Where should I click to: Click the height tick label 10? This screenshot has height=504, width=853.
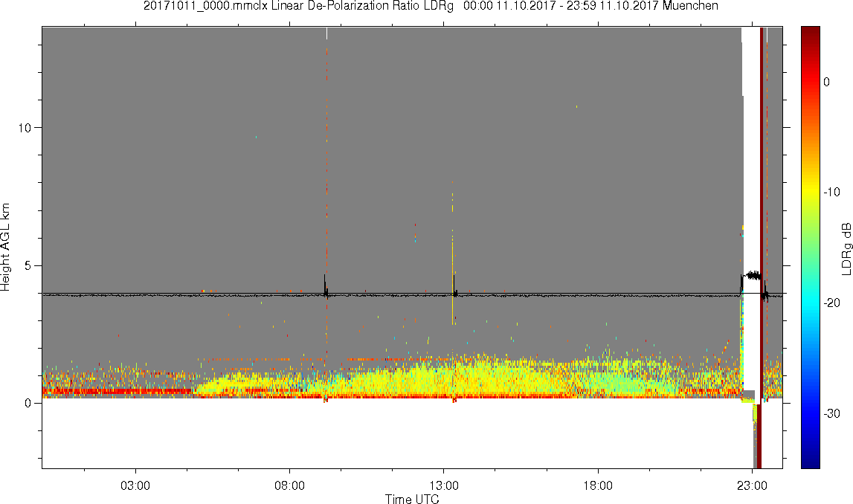[25, 128]
